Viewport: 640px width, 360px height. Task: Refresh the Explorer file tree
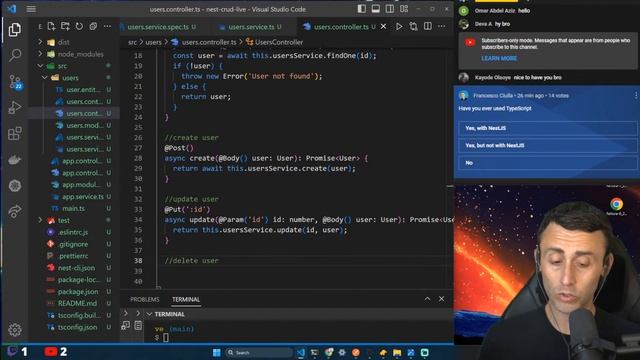point(79,26)
